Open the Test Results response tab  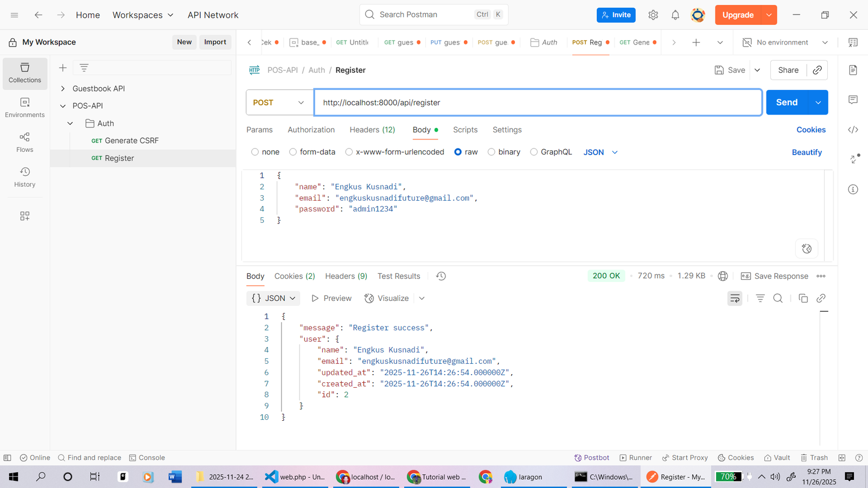tap(399, 276)
